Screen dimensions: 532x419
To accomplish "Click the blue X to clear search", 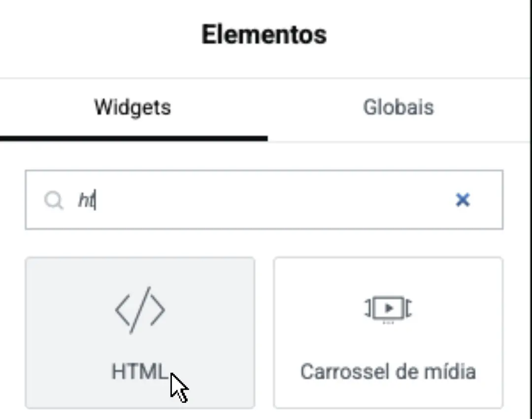I will pyautogui.click(x=463, y=200).
